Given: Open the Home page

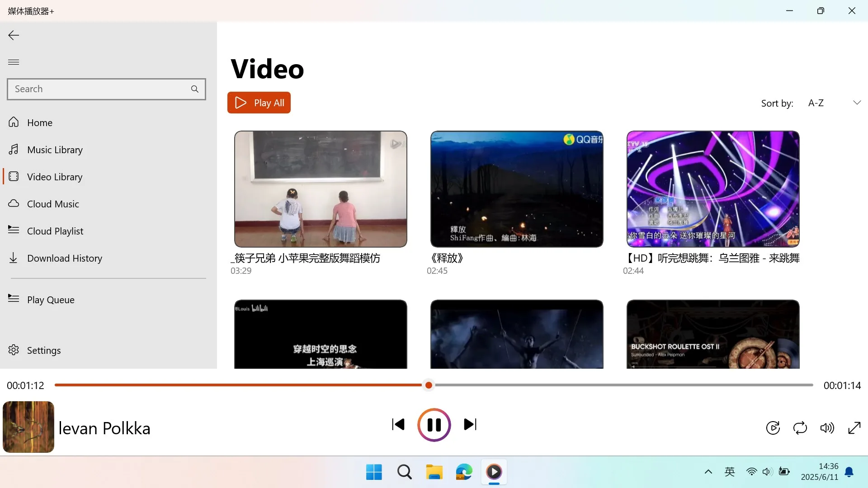Looking at the screenshot, I should [x=108, y=122].
